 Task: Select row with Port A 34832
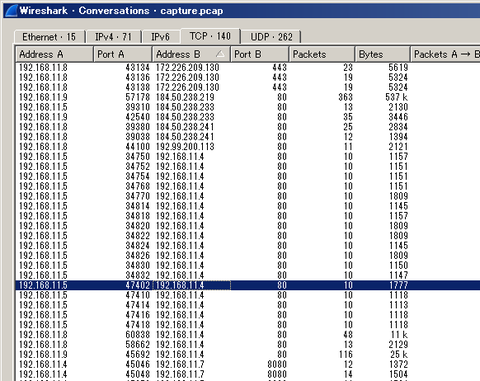click(248, 275)
